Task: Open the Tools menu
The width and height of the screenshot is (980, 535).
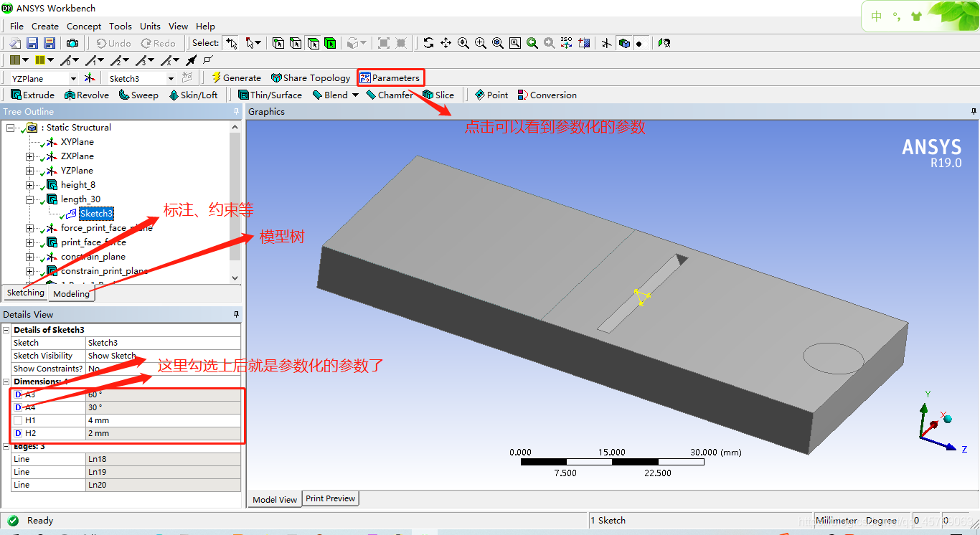Action: pos(121,26)
